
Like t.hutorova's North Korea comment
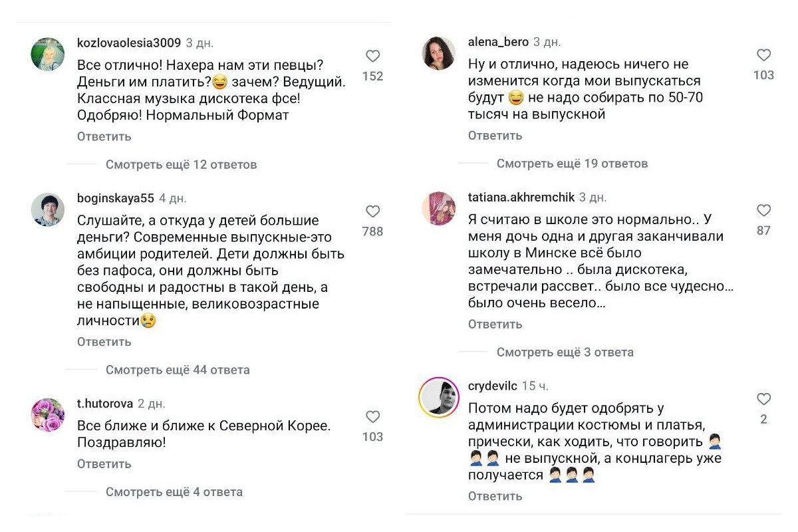click(x=373, y=417)
